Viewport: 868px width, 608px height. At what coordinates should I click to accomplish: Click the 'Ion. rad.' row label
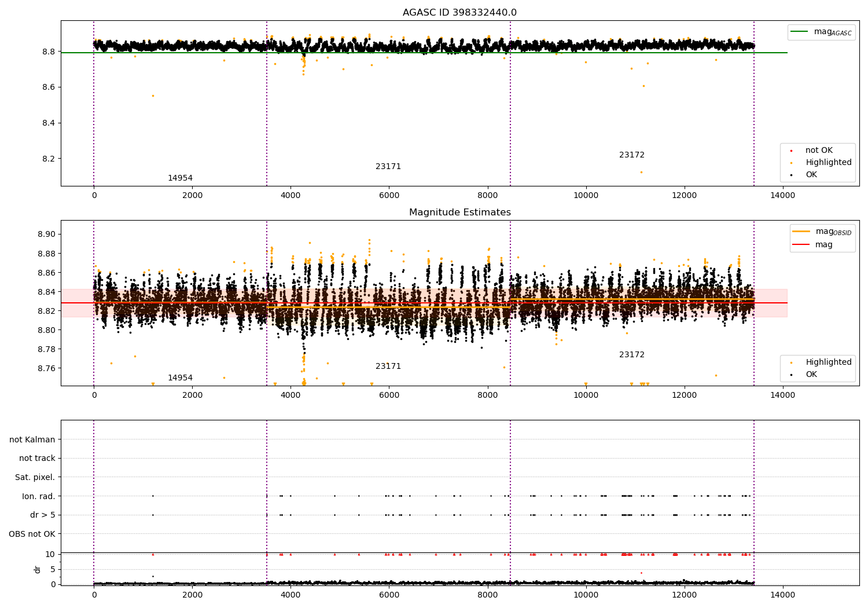pos(38,496)
